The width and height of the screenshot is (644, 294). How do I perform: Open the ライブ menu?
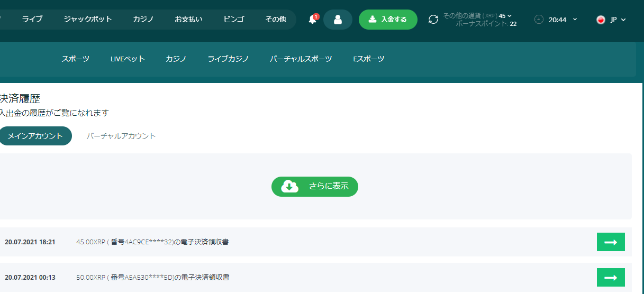coord(32,19)
